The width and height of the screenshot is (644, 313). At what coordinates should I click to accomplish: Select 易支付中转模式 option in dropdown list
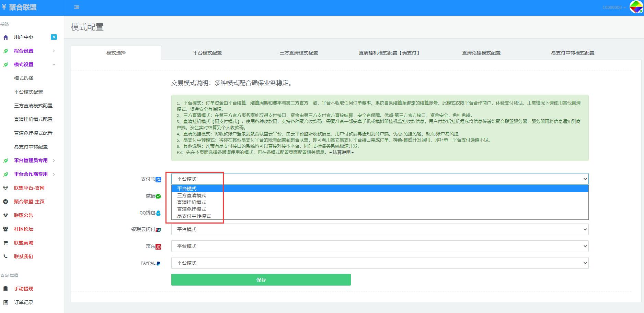tap(380, 216)
